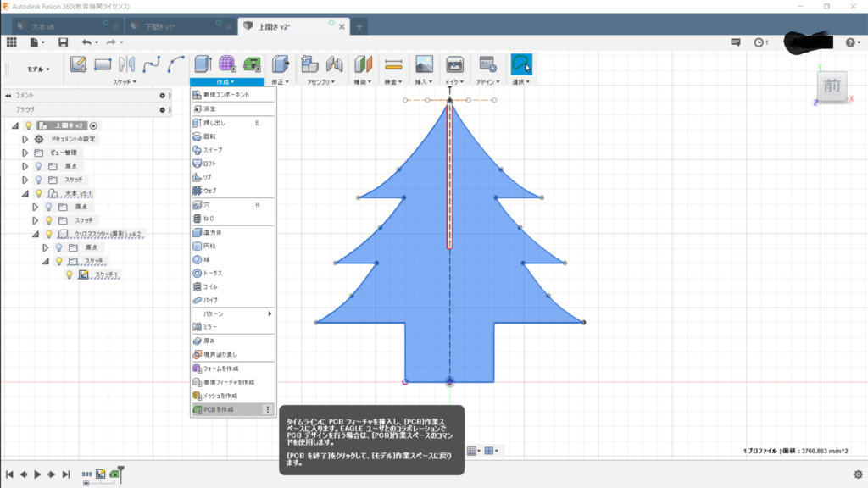
Task: Add a new document tab with plus
Action: click(x=359, y=26)
